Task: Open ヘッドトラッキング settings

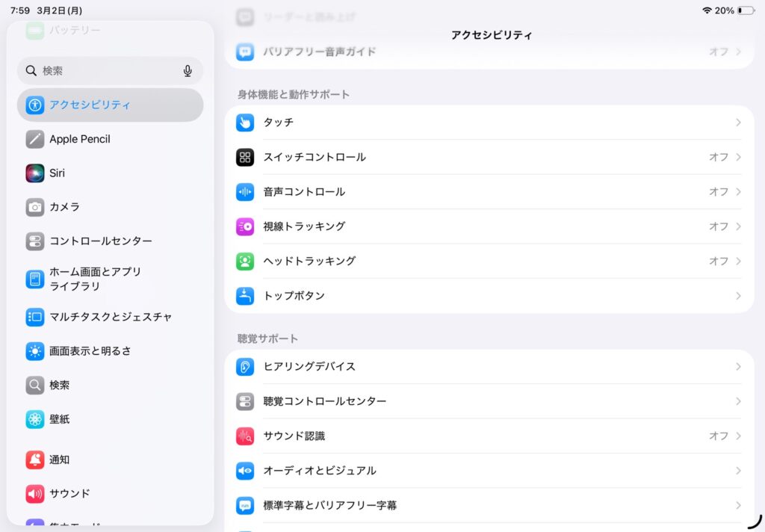Action: pos(309,261)
